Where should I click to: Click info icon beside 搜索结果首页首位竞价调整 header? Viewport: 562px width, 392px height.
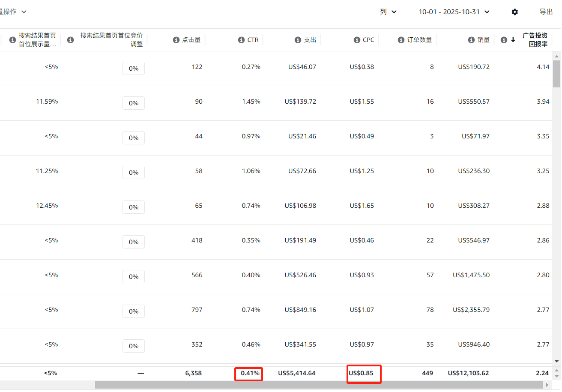71,40
